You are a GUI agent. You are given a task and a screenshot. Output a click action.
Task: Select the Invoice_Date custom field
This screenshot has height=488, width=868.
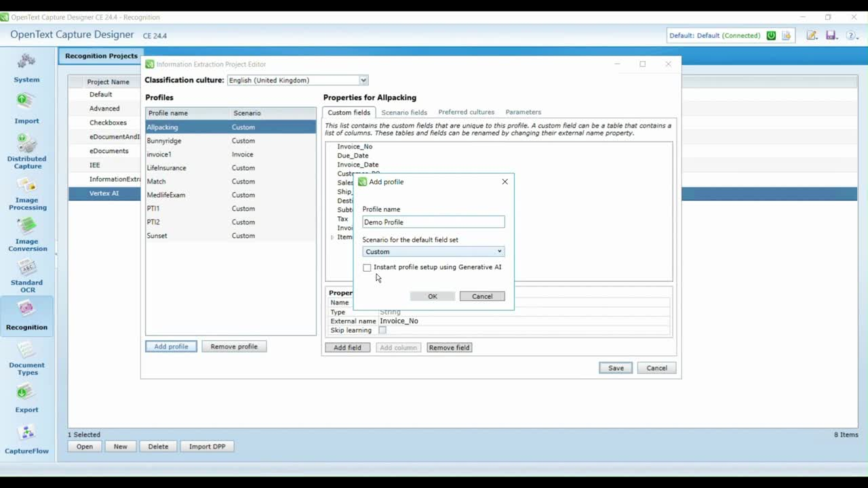tap(358, 165)
